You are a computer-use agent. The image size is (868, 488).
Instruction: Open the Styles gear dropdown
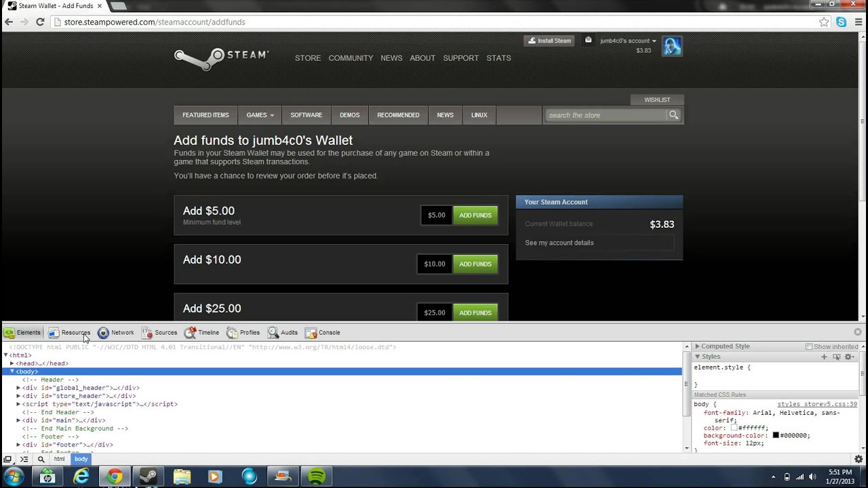(x=849, y=357)
